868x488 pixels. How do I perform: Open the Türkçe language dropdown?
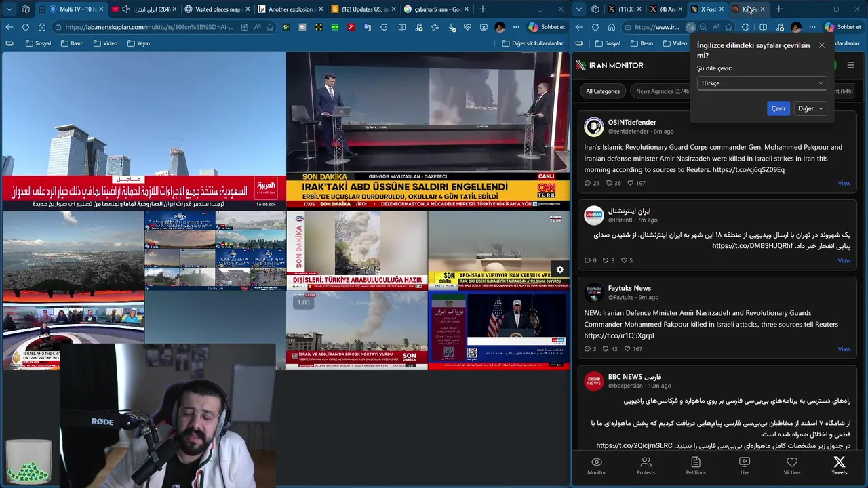762,83
